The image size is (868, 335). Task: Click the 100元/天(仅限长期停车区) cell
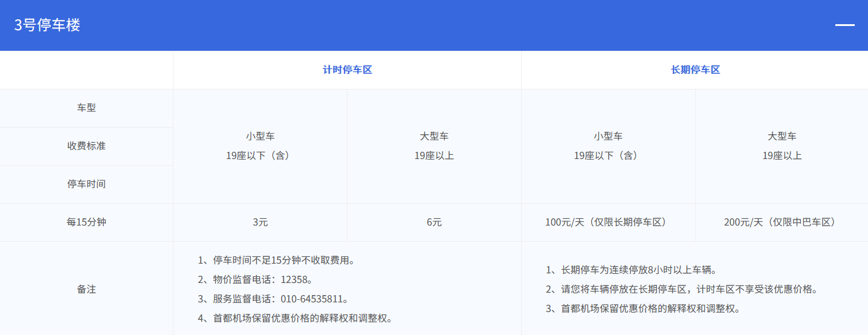(x=608, y=223)
